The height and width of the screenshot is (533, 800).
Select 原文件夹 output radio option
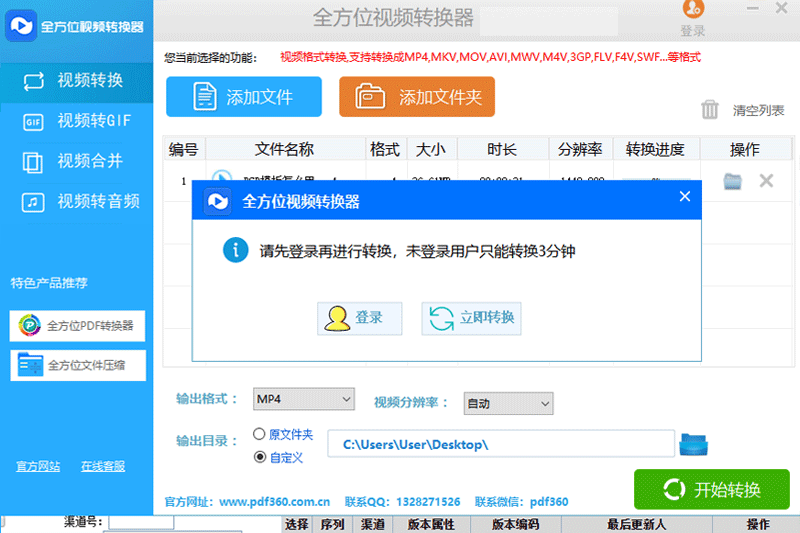260,435
